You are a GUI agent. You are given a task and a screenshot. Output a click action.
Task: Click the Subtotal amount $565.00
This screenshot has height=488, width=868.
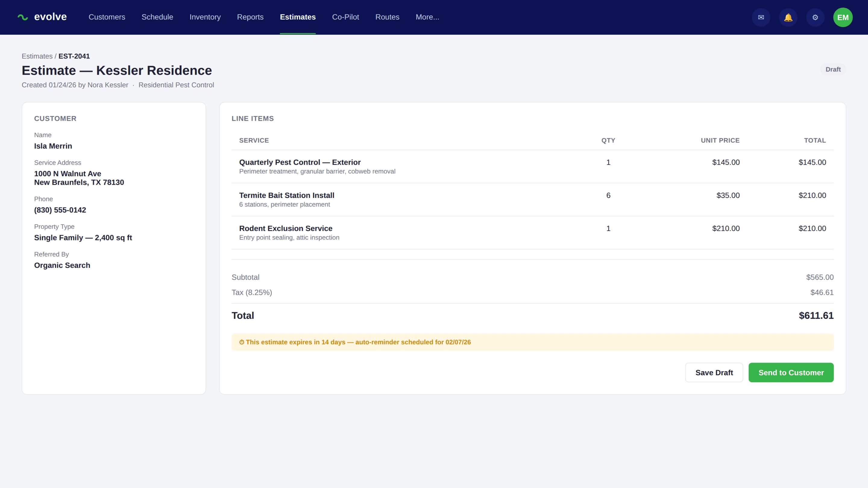820,277
